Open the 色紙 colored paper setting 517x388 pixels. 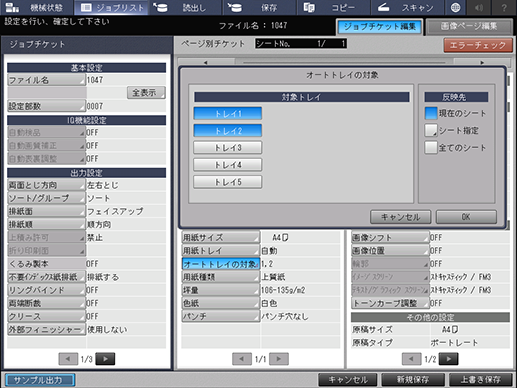[221, 303]
